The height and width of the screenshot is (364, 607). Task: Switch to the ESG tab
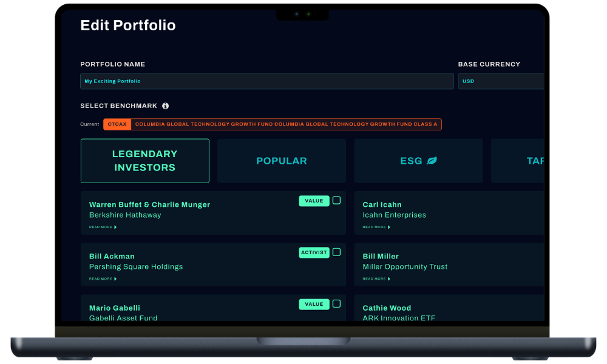(x=418, y=161)
